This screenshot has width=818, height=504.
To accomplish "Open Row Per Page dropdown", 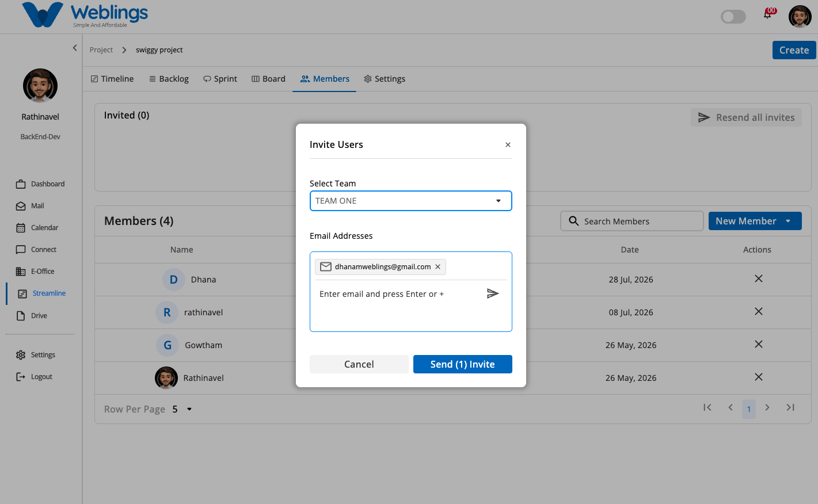I will coord(182,409).
